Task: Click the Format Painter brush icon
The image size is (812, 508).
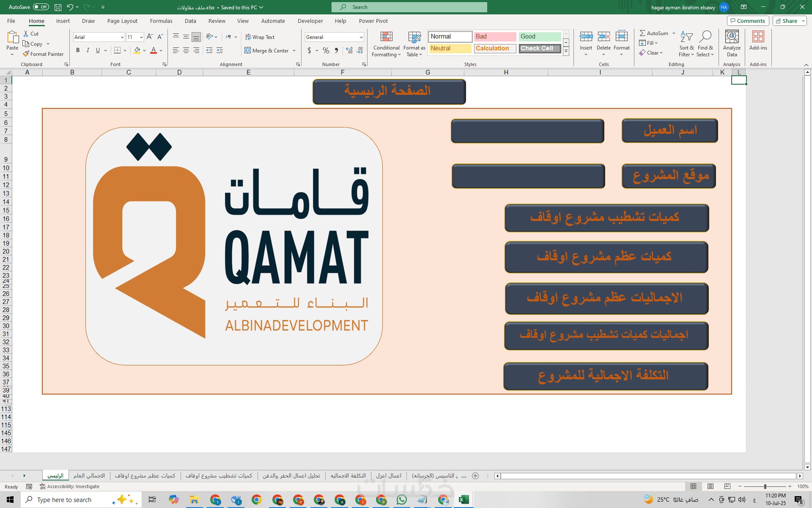Action: coord(26,54)
